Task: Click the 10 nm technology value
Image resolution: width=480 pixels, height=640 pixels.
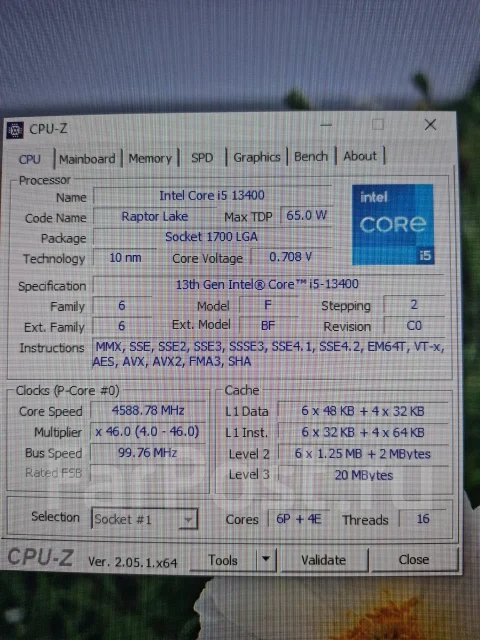Action: (125, 258)
